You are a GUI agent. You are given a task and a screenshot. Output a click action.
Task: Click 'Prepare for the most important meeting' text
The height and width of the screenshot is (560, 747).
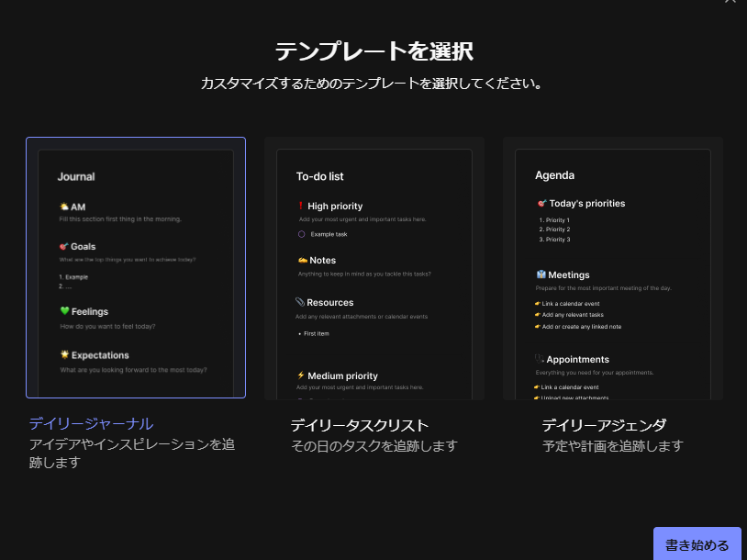(x=603, y=288)
